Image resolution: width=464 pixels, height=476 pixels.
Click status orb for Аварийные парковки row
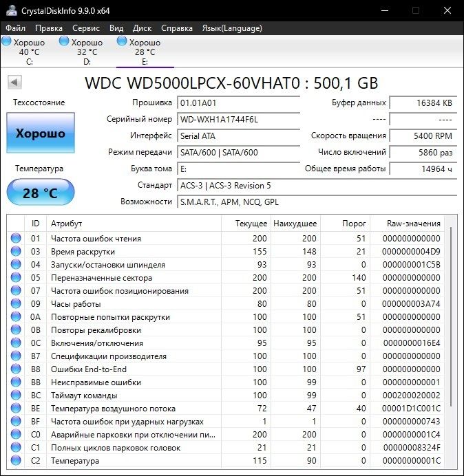(16, 434)
